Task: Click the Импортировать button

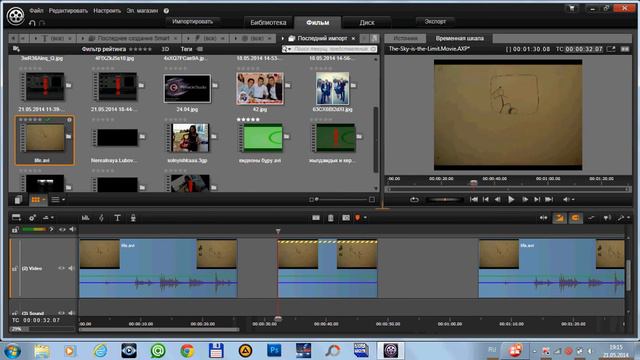Action: (x=193, y=21)
